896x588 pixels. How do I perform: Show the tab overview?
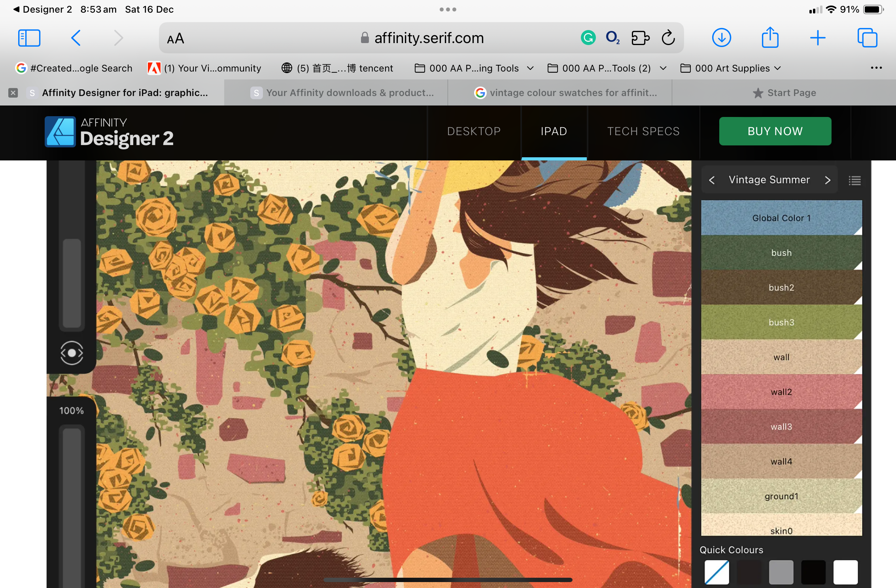867,38
